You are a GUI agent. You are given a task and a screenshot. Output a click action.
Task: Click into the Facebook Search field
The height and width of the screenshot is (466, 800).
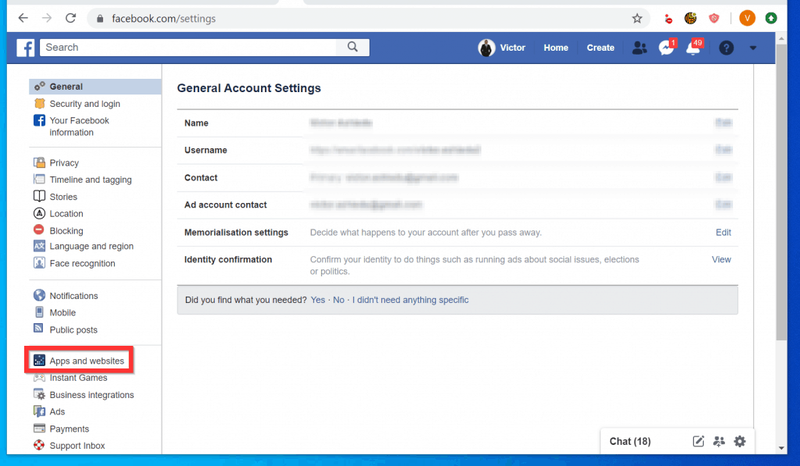(x=188, y=47)
